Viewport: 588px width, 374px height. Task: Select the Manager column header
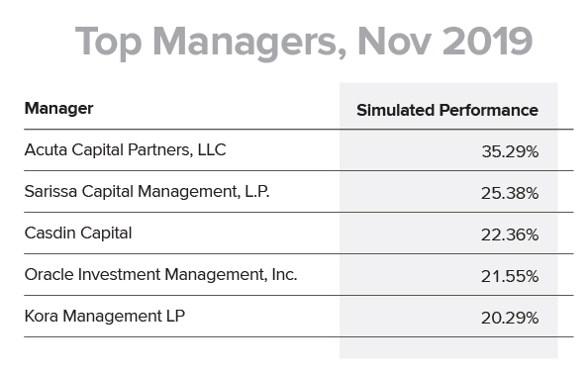(58, 109)
